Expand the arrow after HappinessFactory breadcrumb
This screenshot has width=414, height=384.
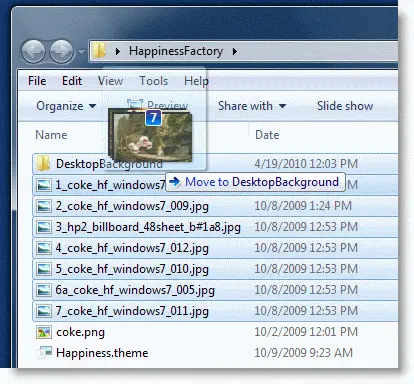pyautogui.click(x=235, y=51)
